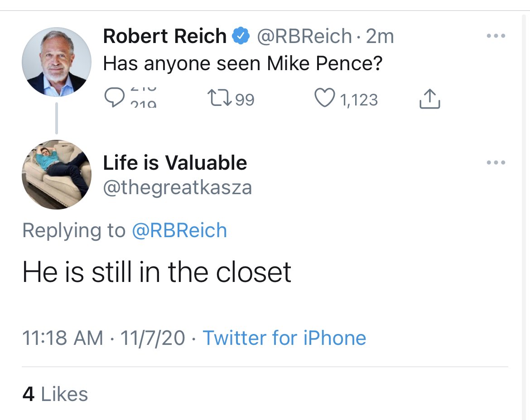
Task: Open Robert Reich's profile picture
Action: click(57, 62)
